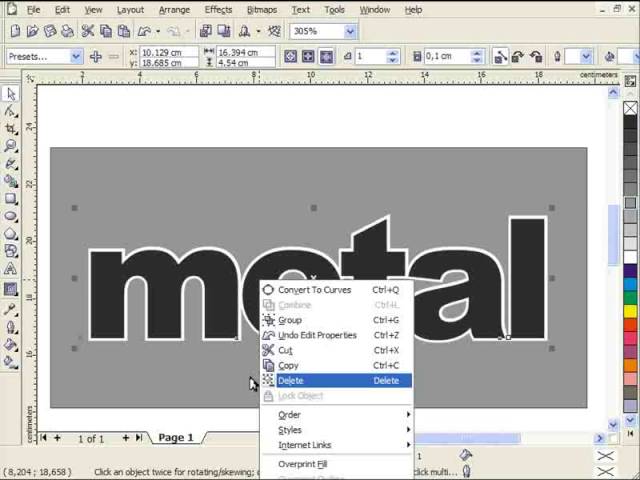Open the zoom level 305% dropdown
The height and width of the screenshot is (480, 640).
coord(350,32)
